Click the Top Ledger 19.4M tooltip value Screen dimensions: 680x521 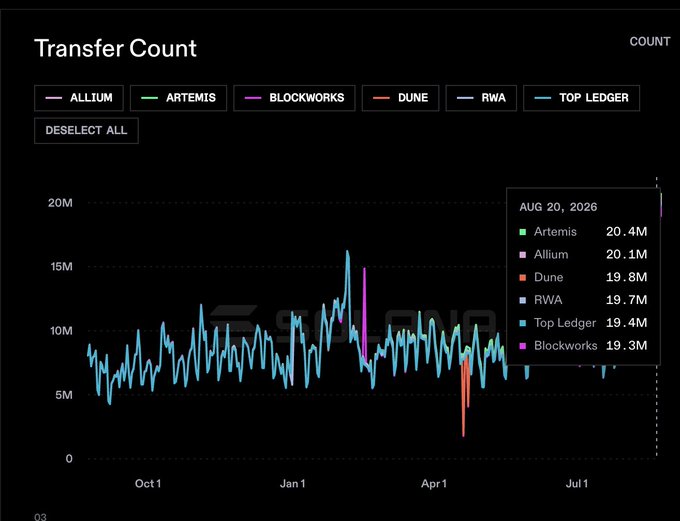click(626, 323)
